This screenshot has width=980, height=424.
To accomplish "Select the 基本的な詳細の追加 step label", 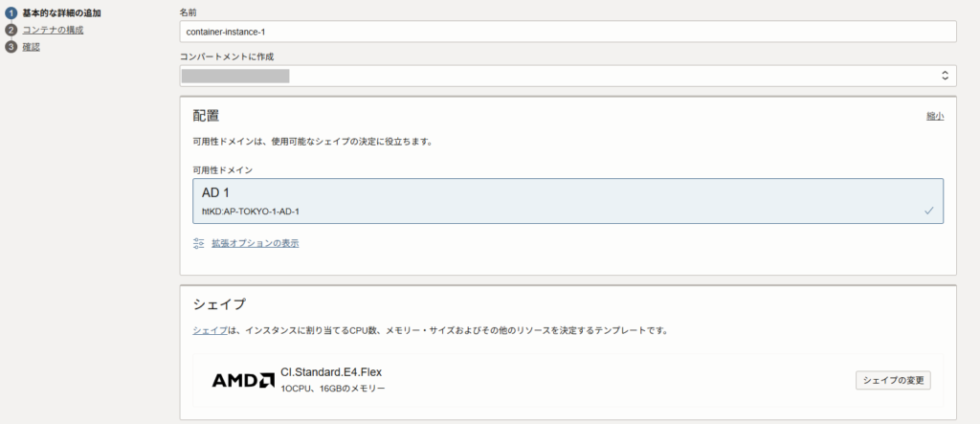I will point(61,13).
